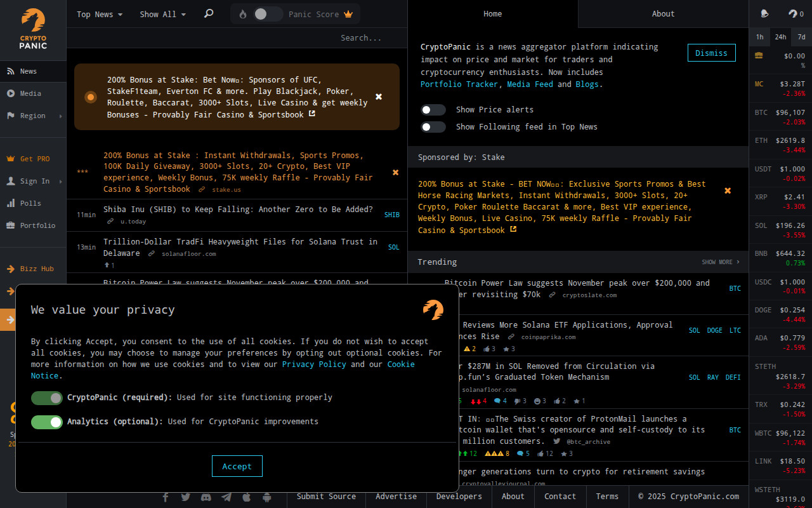Image resolution: width=812 pixels, height=508 pixels.
Task: Expand Trending with SHOW MORE
Action: 721,262
